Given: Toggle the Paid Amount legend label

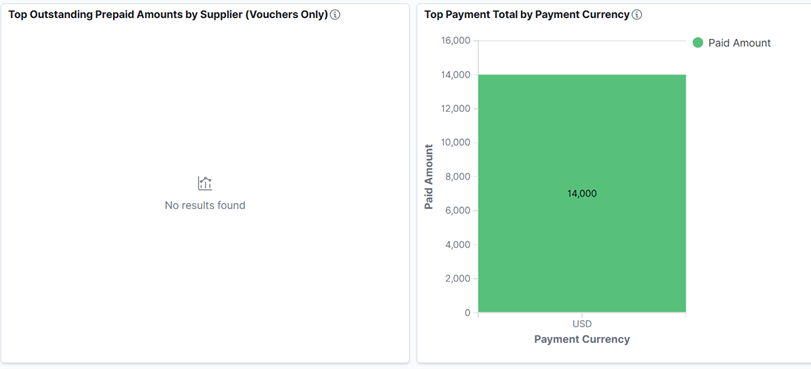Looking at the screenshot, I should tap(739, 43).
